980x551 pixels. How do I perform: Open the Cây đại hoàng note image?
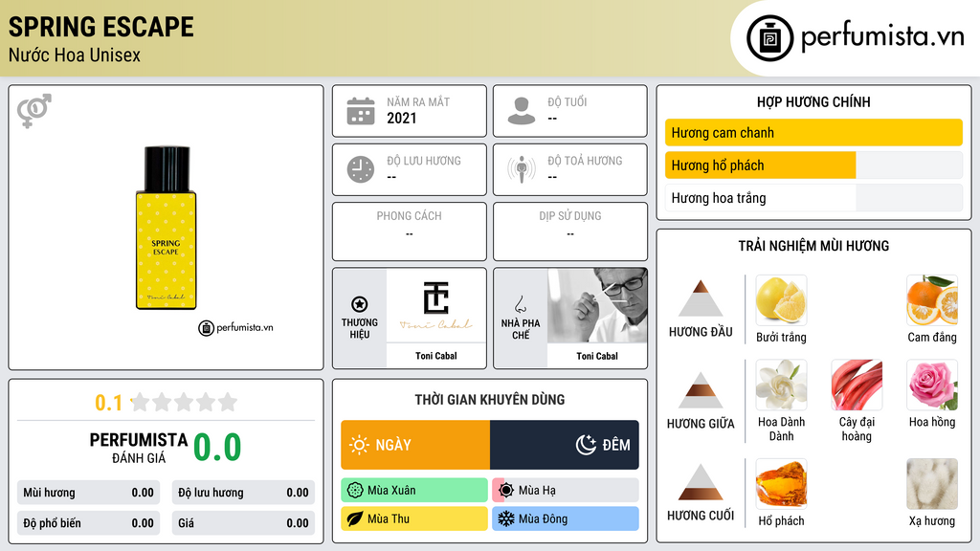click(x=857, y=385)
